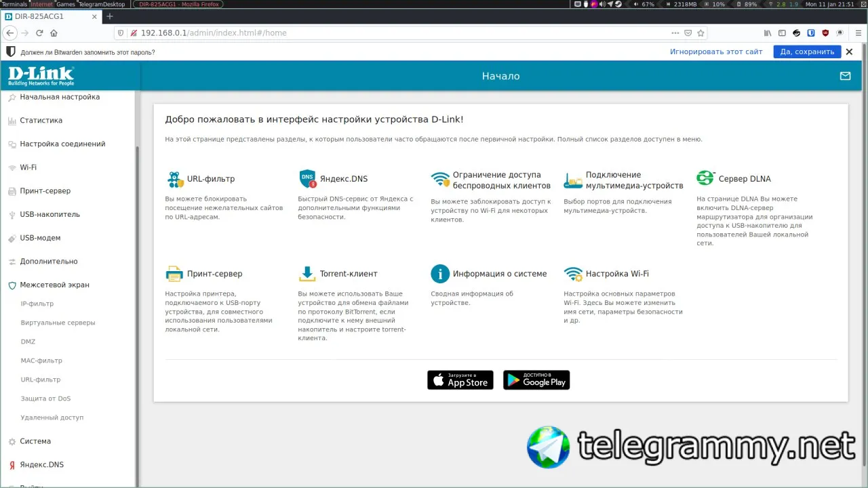This screenshot has height=488, width=868.
Task: Show the insecure connection padlock info
Action: pyautogui.click(x=134, y=33)
